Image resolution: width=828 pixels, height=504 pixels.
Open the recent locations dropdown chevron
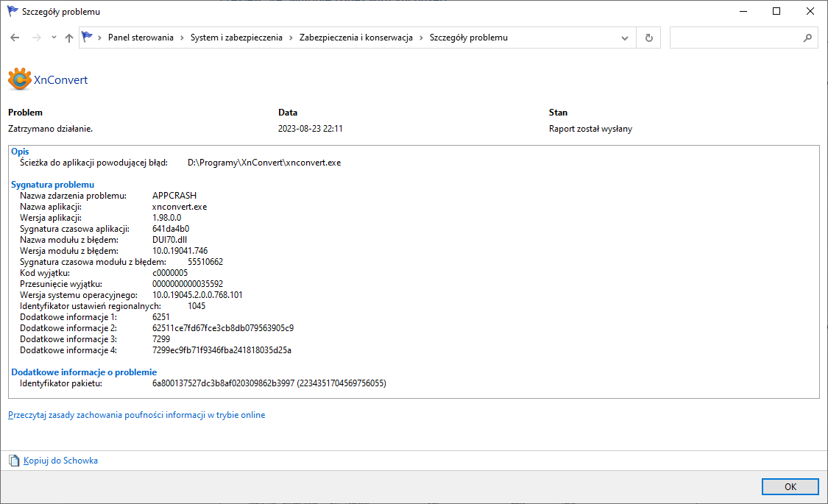[54, 38]
